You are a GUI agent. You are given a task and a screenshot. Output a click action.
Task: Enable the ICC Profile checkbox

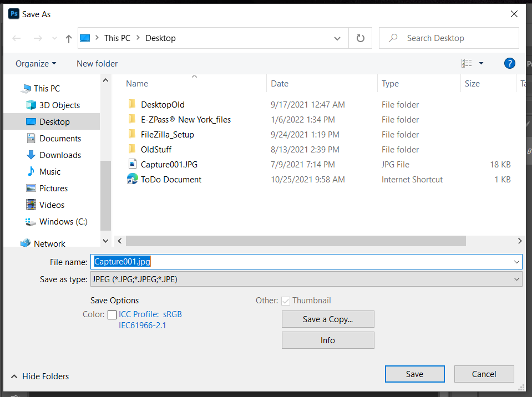coord(112,314)
